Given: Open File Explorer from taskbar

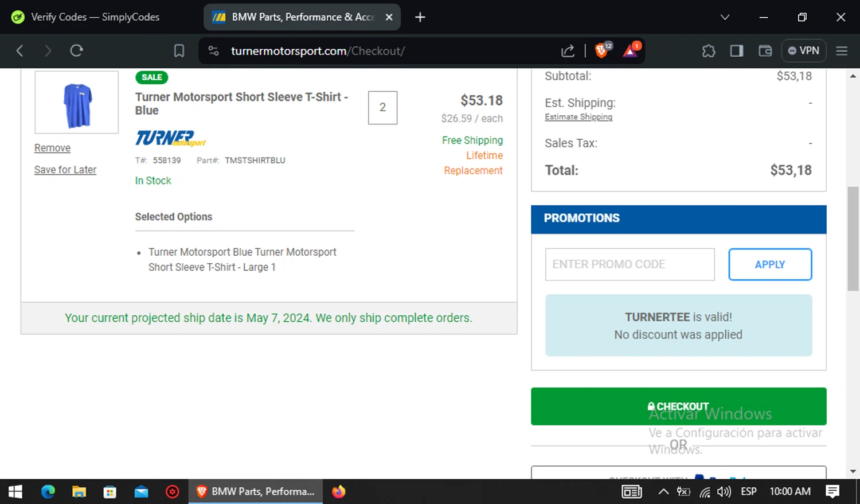Looking at the screenshot, I should pos(79,491).
